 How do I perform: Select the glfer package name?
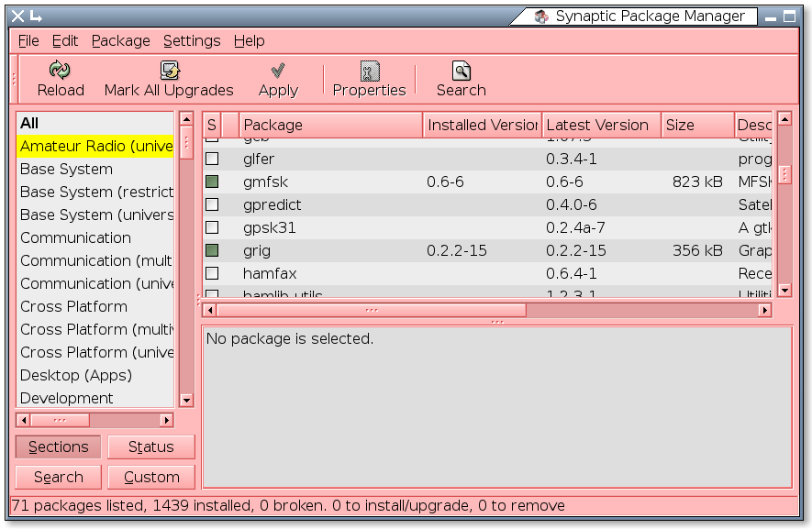[259, 159]
